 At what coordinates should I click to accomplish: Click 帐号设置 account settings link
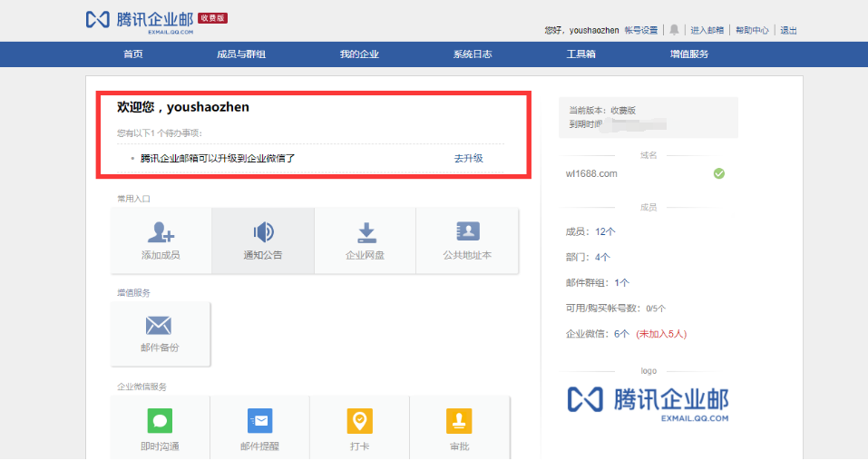(x=641, y=31)
